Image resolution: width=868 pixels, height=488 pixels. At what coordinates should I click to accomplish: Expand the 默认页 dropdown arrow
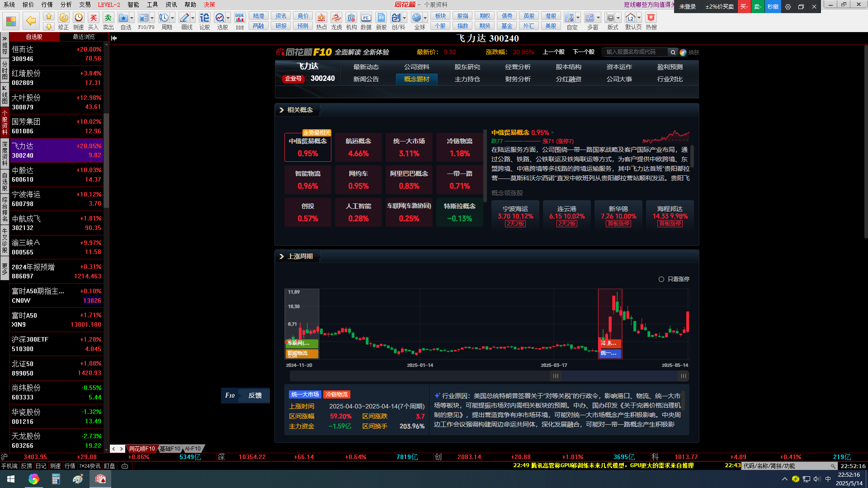tap(639, 18)
